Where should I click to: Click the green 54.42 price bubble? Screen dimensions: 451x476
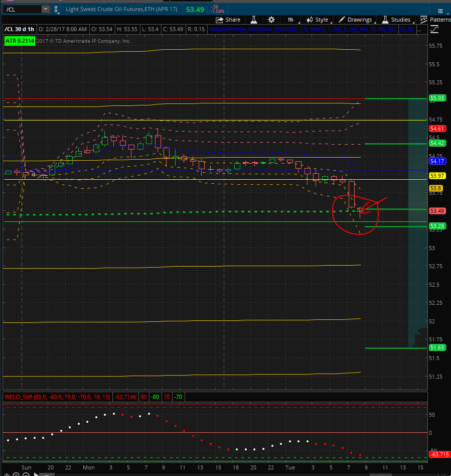[437, 143]
